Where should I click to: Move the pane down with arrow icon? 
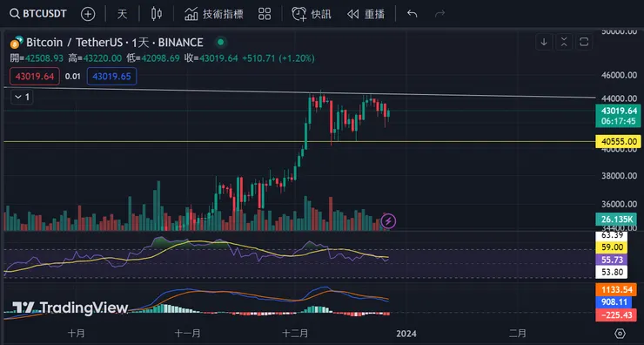point(544,42)
